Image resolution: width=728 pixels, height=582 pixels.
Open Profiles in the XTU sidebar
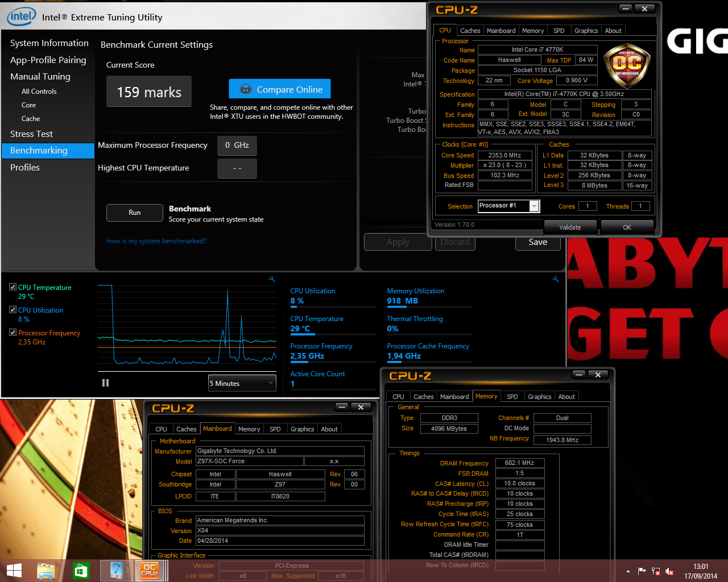(x=25, y=168)
